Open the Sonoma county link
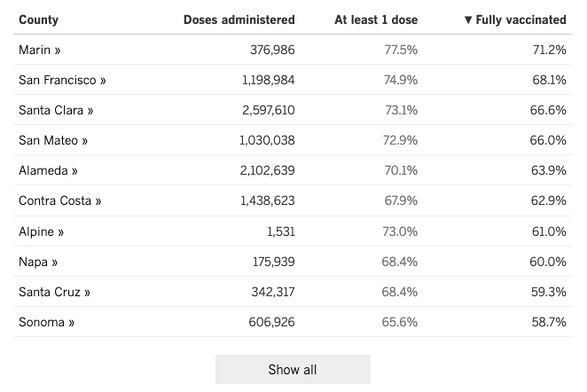 (46, 322)
